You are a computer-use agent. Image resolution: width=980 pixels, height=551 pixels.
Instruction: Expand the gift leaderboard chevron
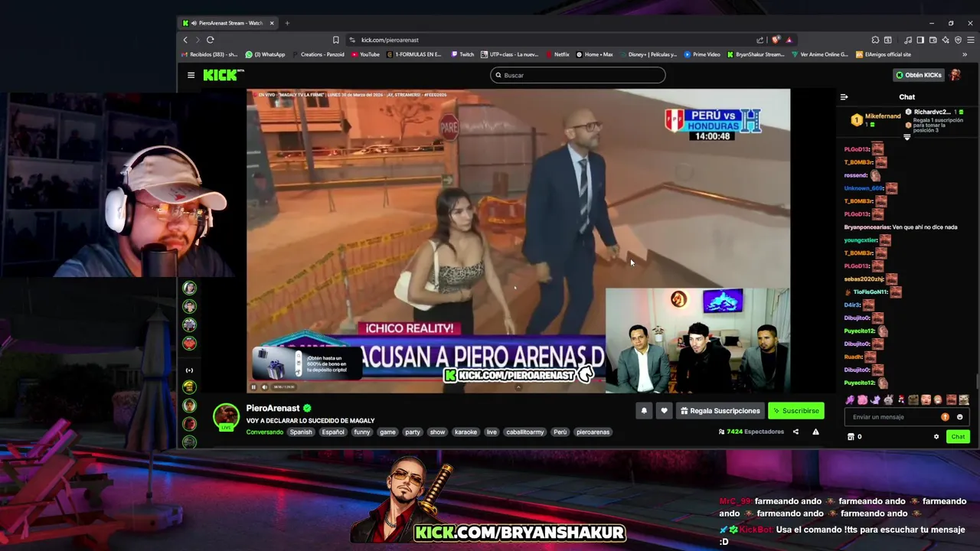pos(907,138)
